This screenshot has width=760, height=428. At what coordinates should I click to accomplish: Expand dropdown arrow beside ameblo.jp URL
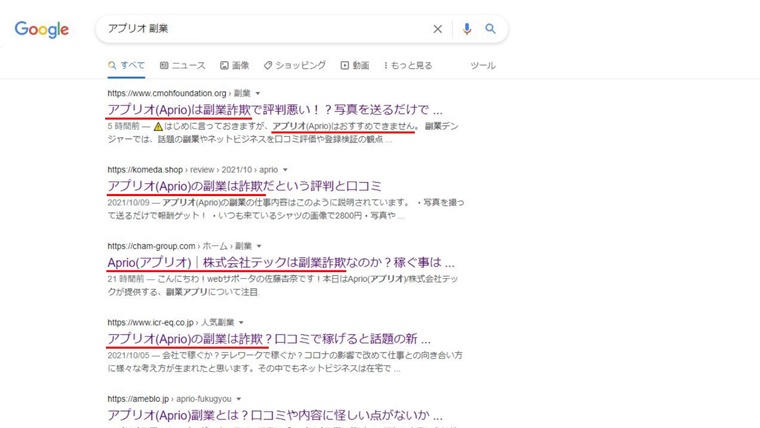pyautogui.click(x=238, y=399)
